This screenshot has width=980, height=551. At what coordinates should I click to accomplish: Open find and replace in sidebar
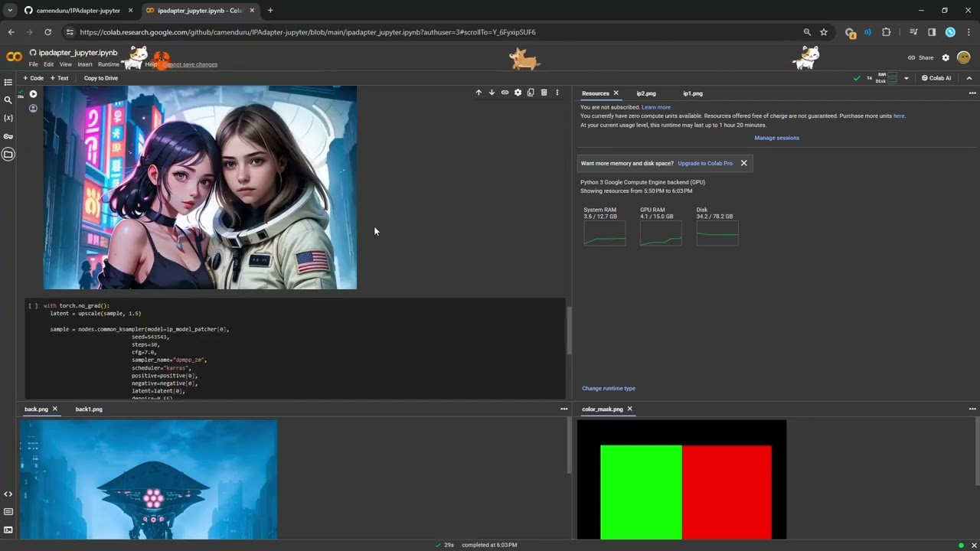pyautogui.click(x=8, y=100)
